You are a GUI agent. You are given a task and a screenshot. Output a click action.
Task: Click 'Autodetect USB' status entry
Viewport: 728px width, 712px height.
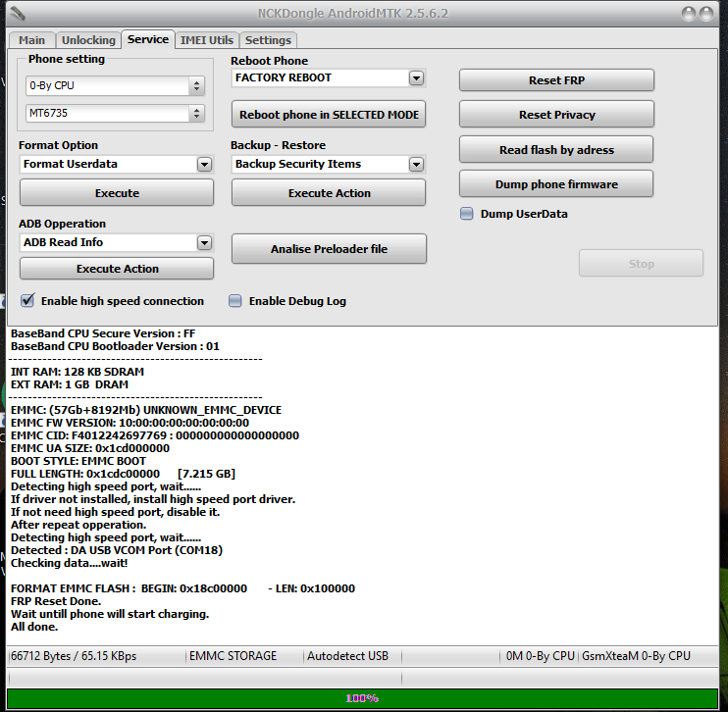click(x=347, y=656)
